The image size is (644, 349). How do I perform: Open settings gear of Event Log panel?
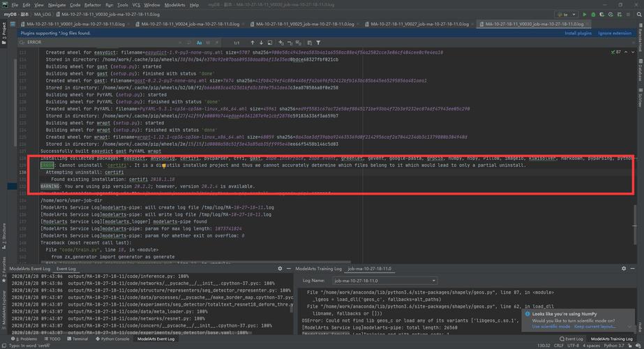(x=280, y=269)
